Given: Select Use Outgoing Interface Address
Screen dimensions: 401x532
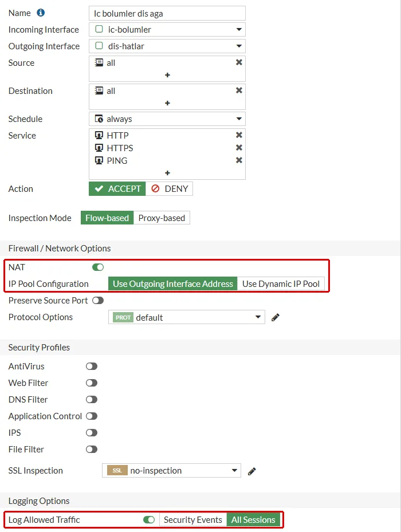Looking at the screenshot, I should (173, 283).
